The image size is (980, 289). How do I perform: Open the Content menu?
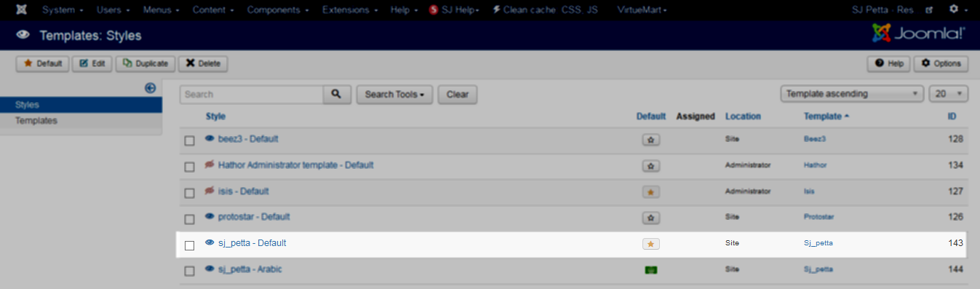213,10
